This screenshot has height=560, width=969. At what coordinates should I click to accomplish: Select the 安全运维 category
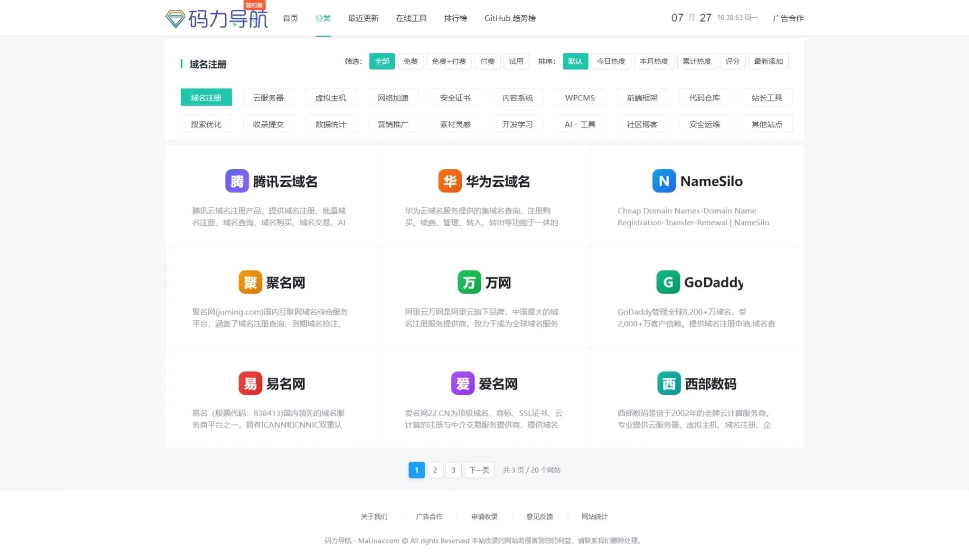tap(704, 124)
